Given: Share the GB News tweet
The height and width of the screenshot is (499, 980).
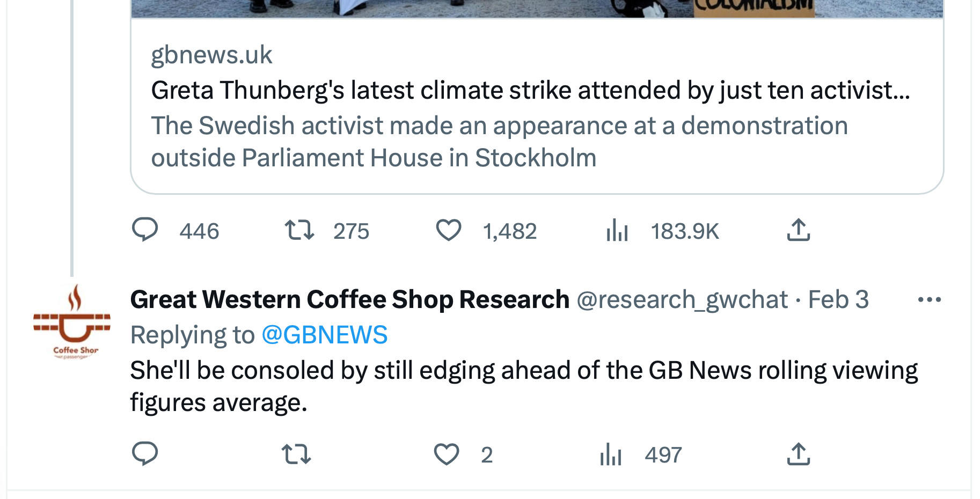Looking at the screenshot, I should (798, 230).
